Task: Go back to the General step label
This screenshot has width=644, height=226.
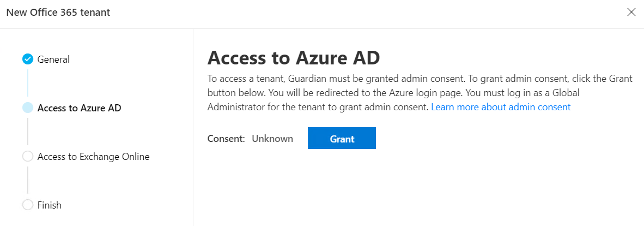Action: pyautogui.click(x=53, y=60)
